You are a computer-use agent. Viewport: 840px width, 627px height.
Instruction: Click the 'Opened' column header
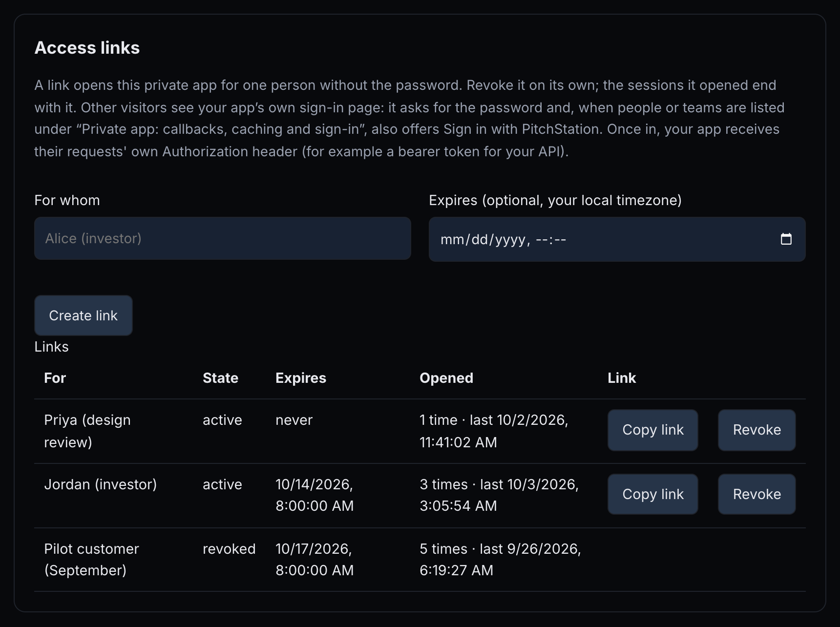tap(446, 378)
